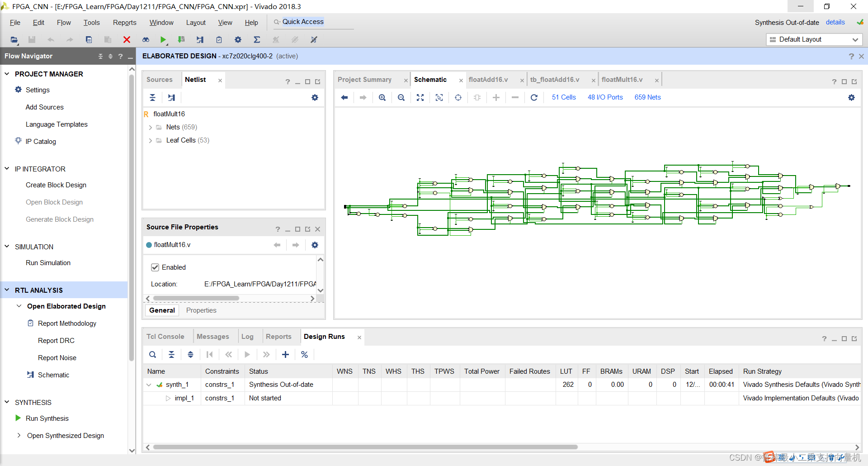Viewport: 868px width, 466px height.
Task: Click the 51 Cells link
Action: coord(564,97)
